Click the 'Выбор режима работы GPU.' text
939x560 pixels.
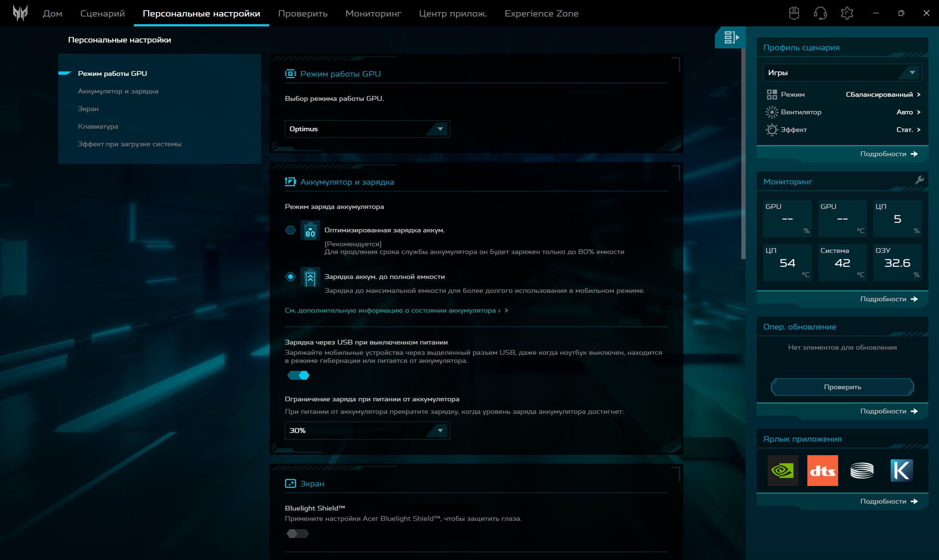[334, 99]
